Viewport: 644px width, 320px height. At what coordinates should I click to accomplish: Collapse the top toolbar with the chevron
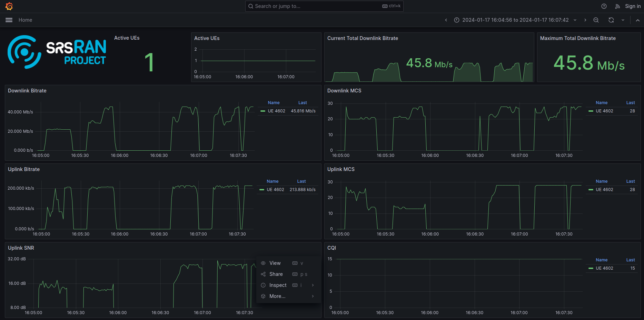(637, 20)
